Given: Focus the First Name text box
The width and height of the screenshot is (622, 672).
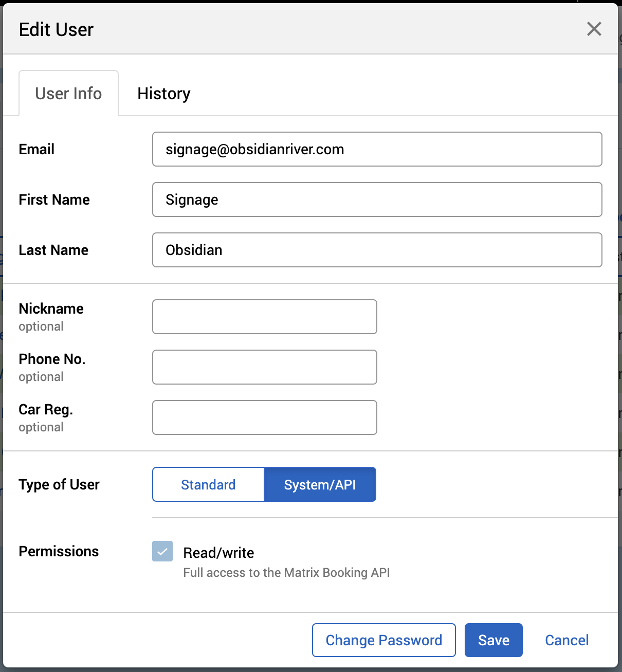Looking at the screenshot, I should click(377, 199).
